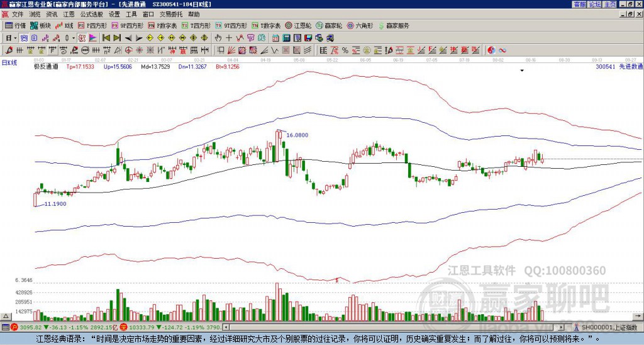Open the calculator icon

pyautogui.click(x=286, y=38)
